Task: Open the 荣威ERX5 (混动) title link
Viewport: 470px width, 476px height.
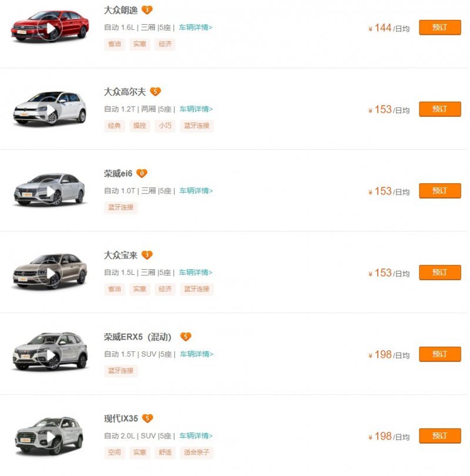Action: (x=138, y=337)
